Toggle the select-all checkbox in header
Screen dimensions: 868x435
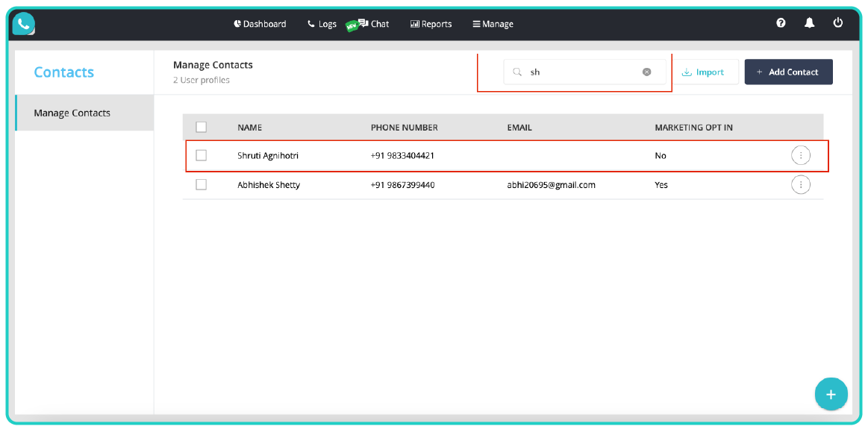(202, 128)
